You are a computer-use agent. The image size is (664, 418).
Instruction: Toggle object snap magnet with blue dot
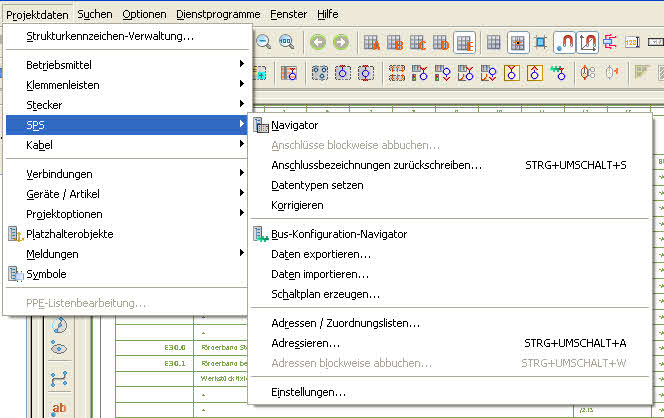564,43
